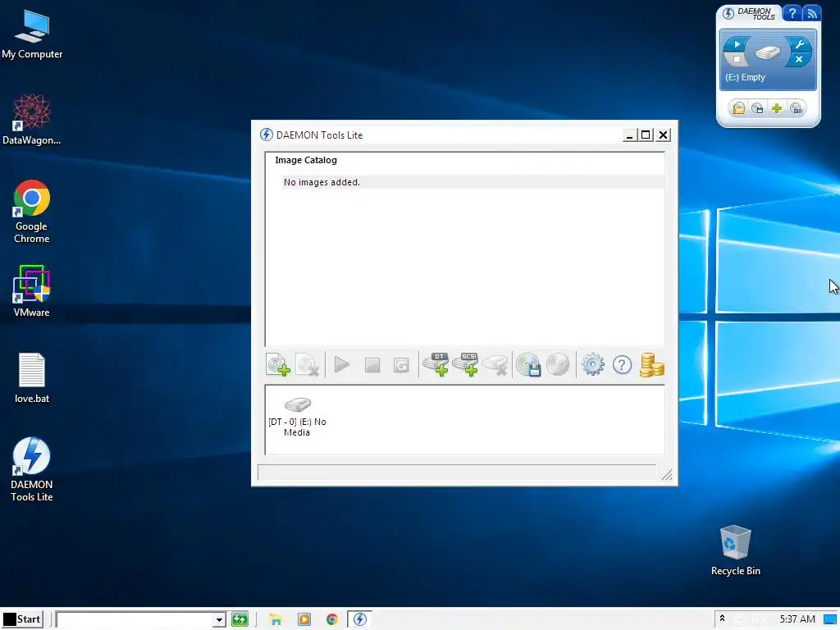Click the blue icon right of the clock
The height and width of the screenshot is (630, 840).
830,619
